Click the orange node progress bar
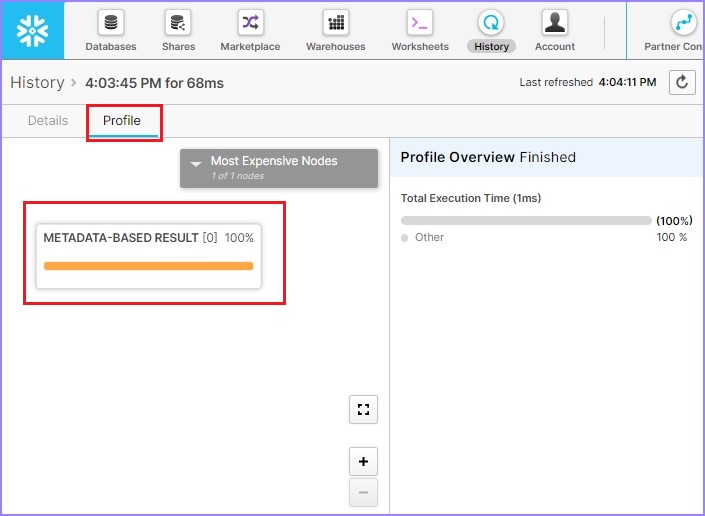Viewport: 705px width, 516px height. [x=148, y=266]
